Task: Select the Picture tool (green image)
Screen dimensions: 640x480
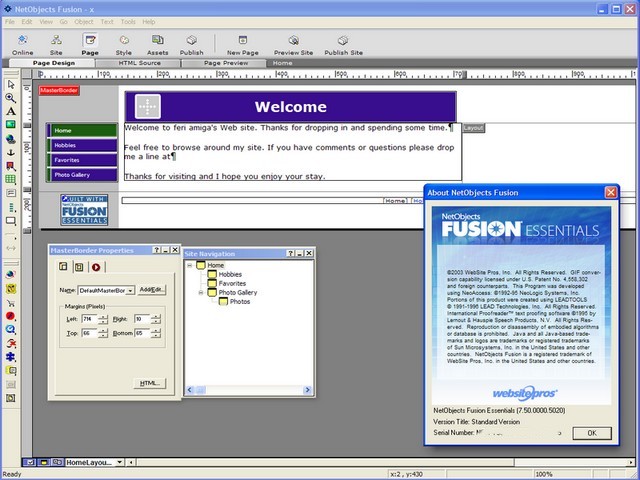Action: 11,125
